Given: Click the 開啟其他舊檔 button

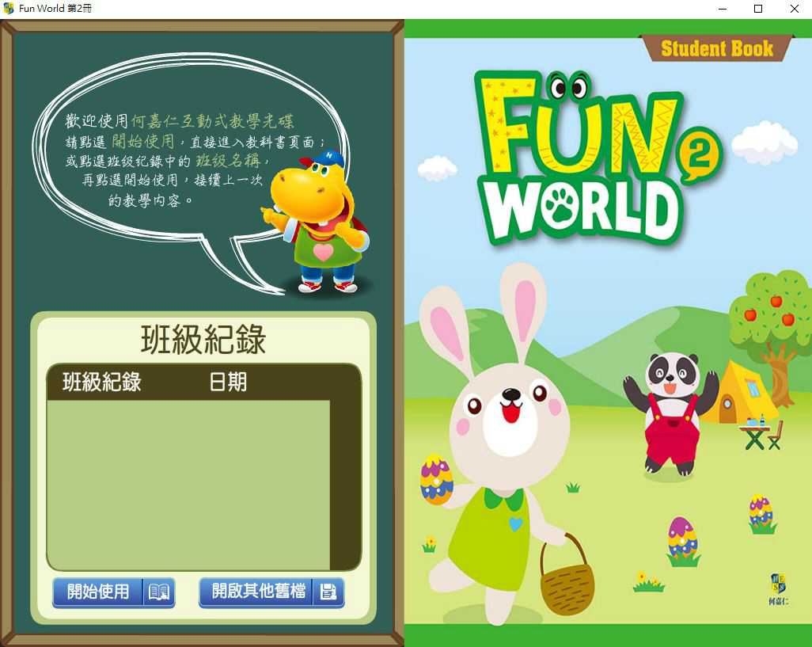Looking at the screenshot, I should 271,592.
